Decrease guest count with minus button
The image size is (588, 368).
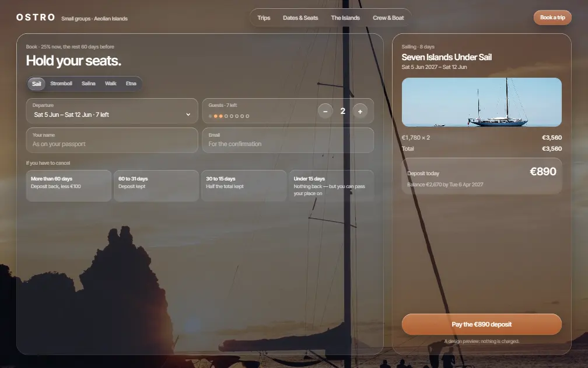tap(325, 111)
